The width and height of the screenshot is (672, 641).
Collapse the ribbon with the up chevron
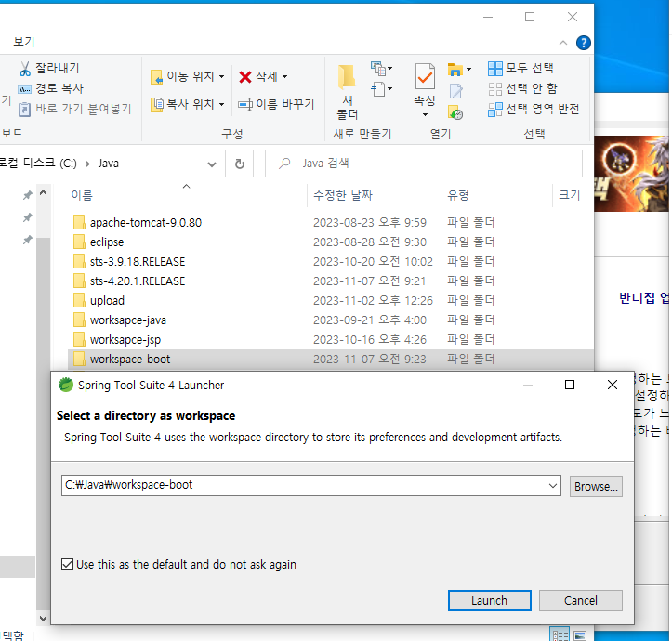coord(563,43)
